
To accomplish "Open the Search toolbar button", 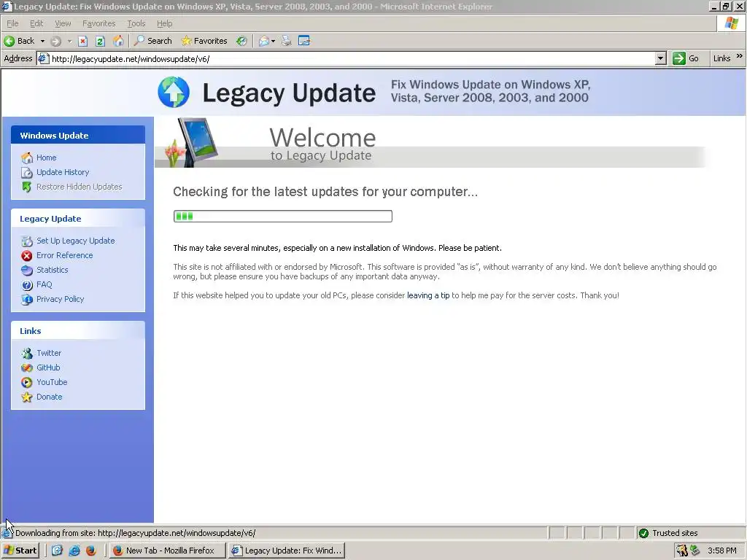I will [x=153, y=41].
